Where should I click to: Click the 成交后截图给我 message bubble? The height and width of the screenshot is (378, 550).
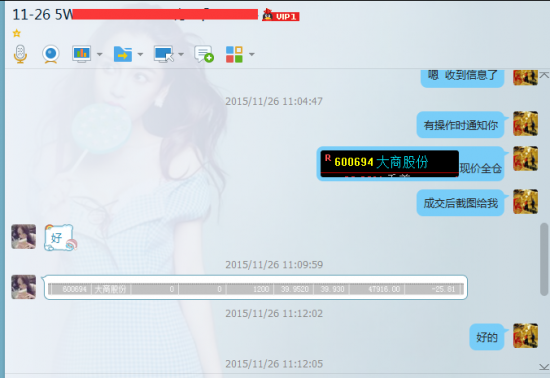pos(460,203)
